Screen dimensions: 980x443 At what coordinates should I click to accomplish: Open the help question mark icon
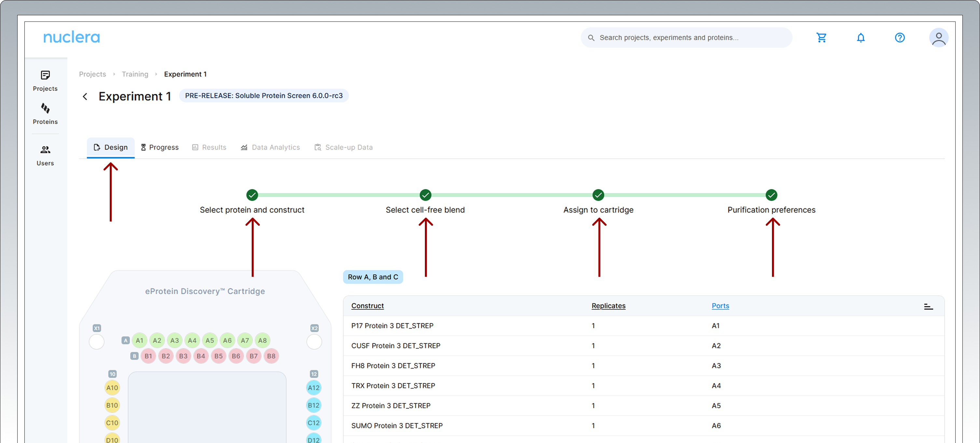tap(899, 38)
